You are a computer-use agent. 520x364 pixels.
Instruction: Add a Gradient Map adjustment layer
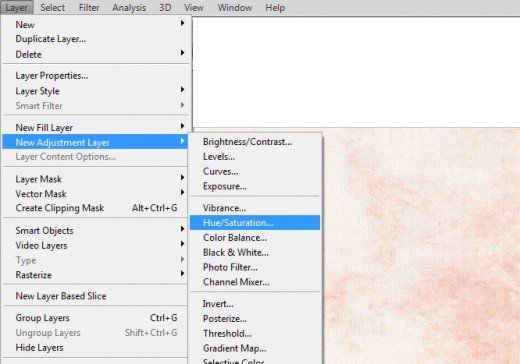[255, 348]
